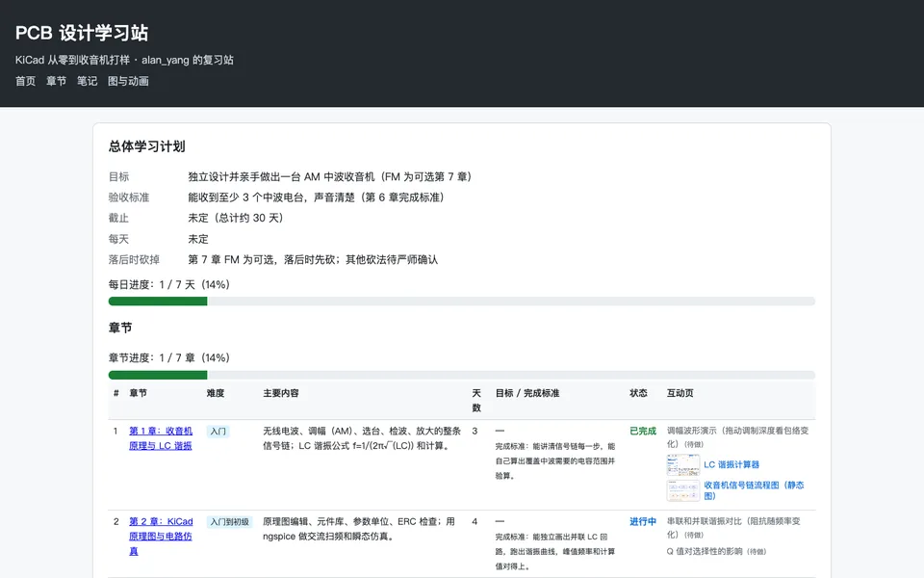Open the LC 谐振计算器 link
The width and height of the screenshot is (924, 578).
(731, 464)
